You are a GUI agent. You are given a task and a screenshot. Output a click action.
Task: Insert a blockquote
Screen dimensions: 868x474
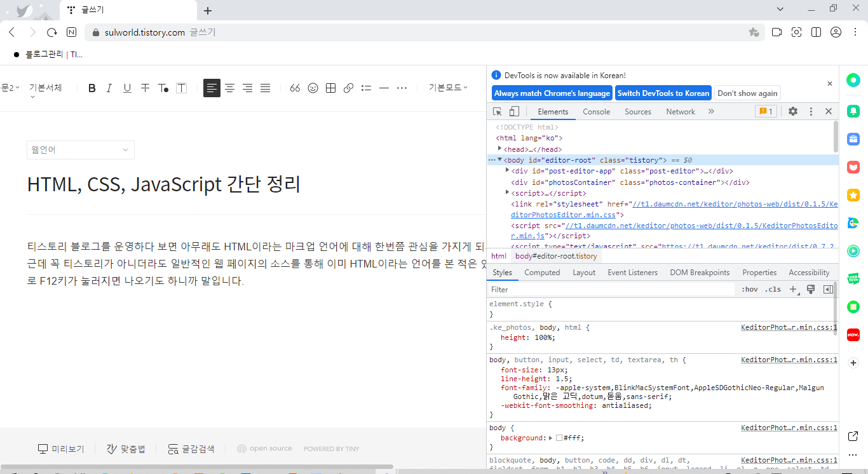(295, 88)
